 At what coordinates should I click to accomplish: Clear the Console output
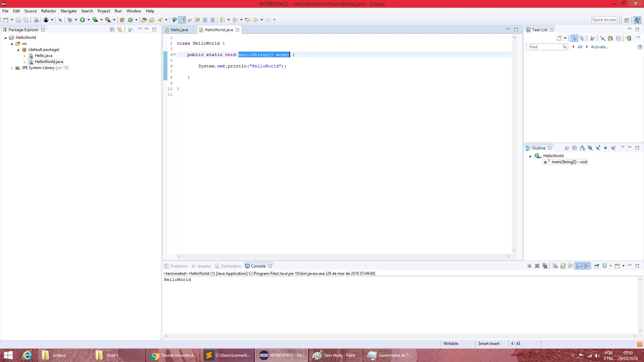[x=555, y=266]
